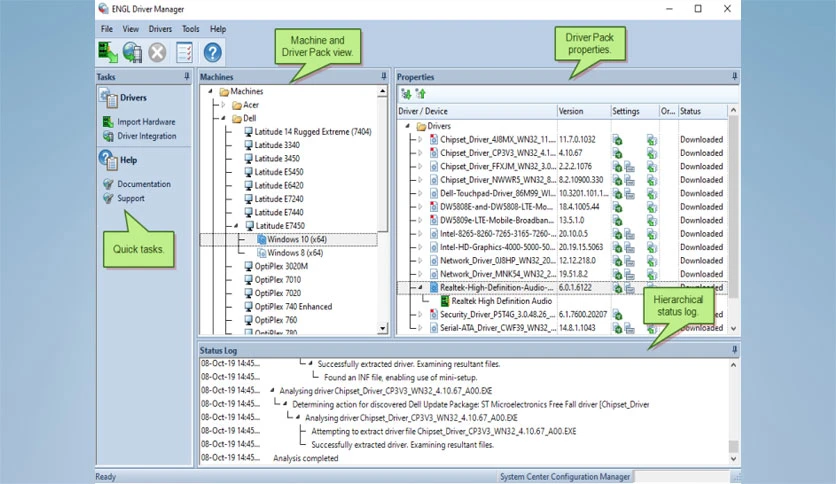Click the blue help question-mark toolbar icon
The image size is (836, 484).
click(x=212, y=52)
